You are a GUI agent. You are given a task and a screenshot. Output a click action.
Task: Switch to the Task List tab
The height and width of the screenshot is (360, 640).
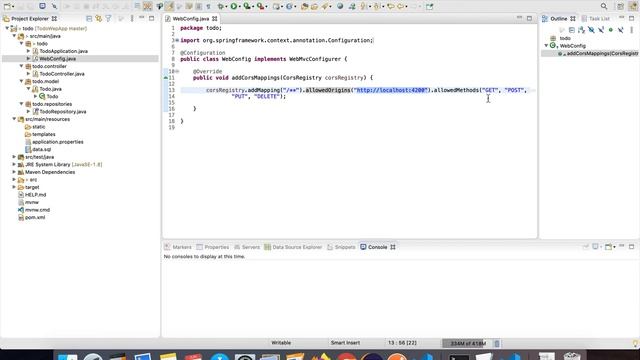point(596,19)
